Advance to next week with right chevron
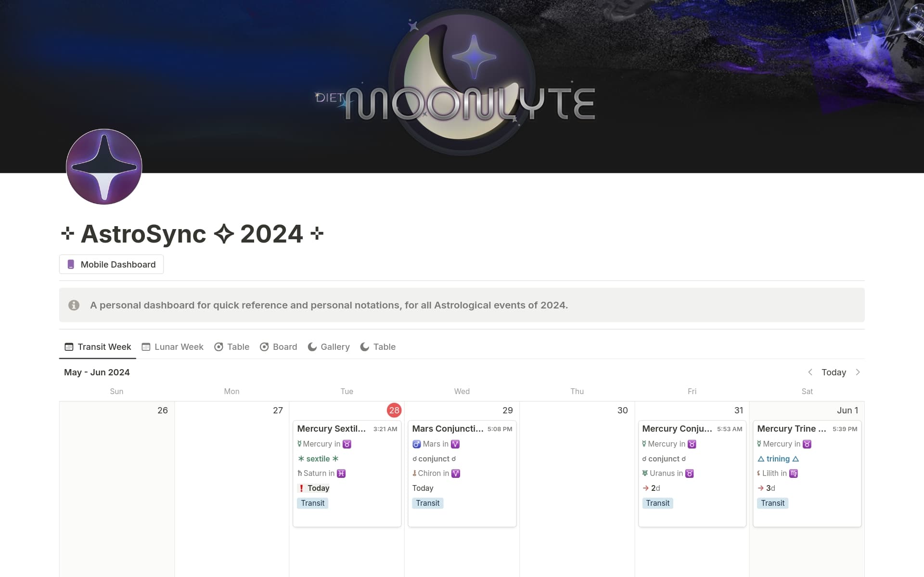924x577 pixels. pyautogui.click(x=859, y=372)
